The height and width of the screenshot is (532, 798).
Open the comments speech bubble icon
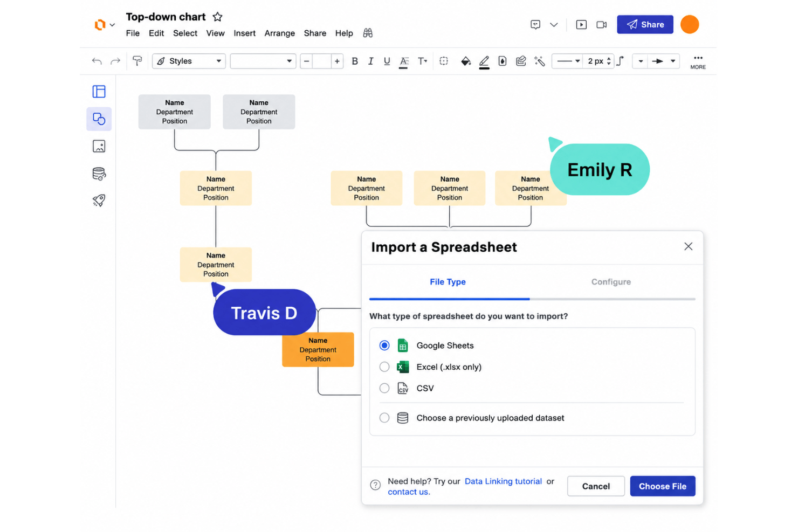(535, 25)
